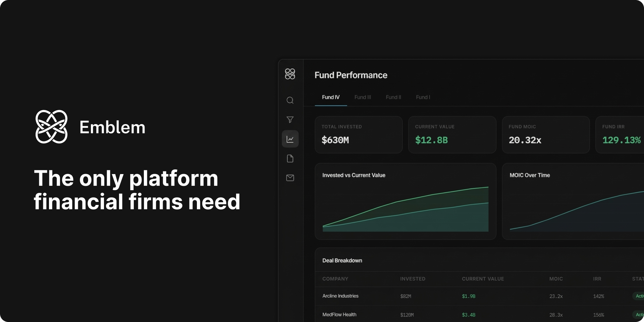The image size is (644, 322).
Task: Click the Fund Performance page title
Action: tap(351, 75)
